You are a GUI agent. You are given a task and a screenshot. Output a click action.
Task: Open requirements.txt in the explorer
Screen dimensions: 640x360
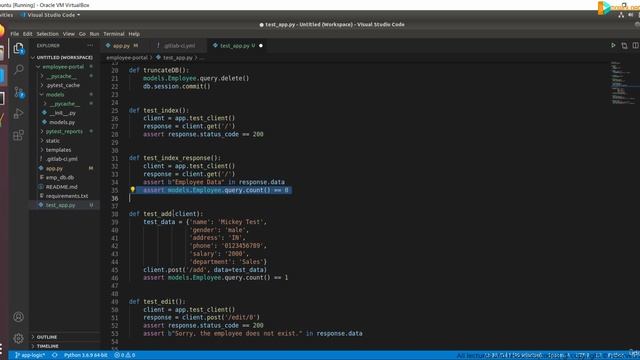pos(67,196)
